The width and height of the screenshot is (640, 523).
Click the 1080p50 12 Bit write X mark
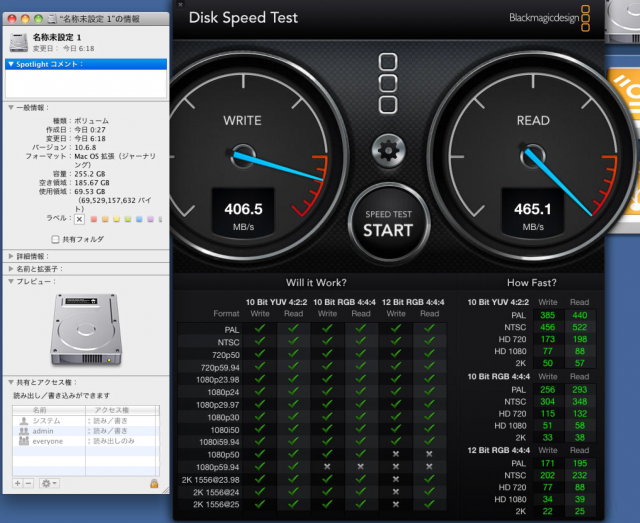point(396,454)
